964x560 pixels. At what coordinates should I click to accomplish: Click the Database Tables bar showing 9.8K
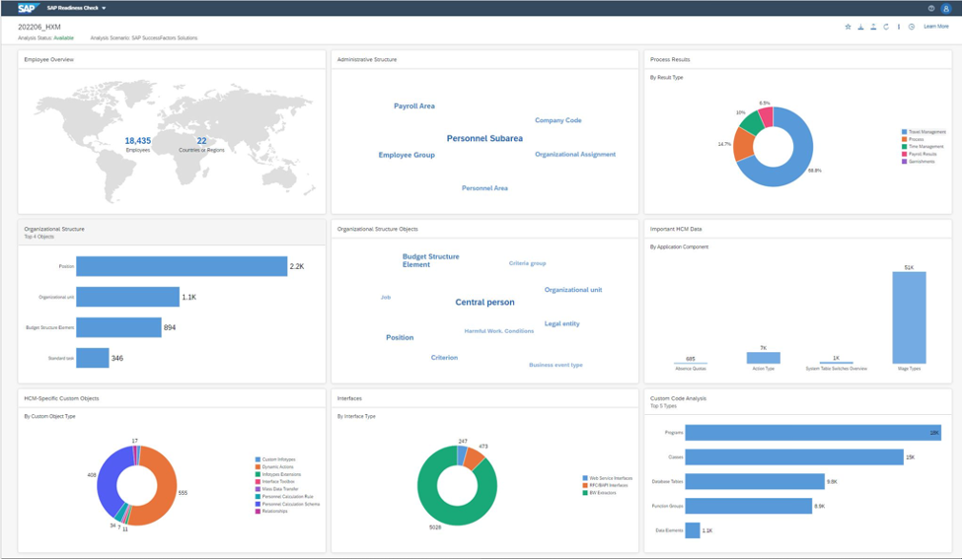pyautogui.click(x=755, y=481)
